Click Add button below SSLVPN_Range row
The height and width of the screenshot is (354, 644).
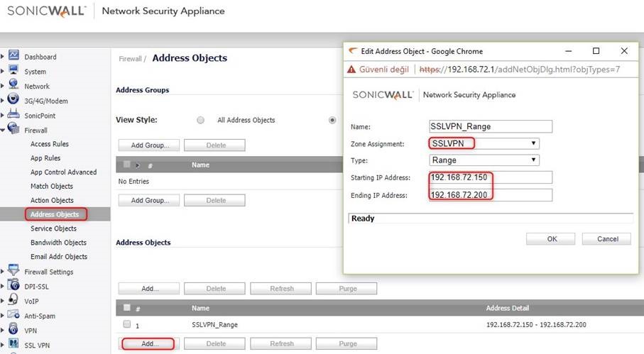point(149,344)
